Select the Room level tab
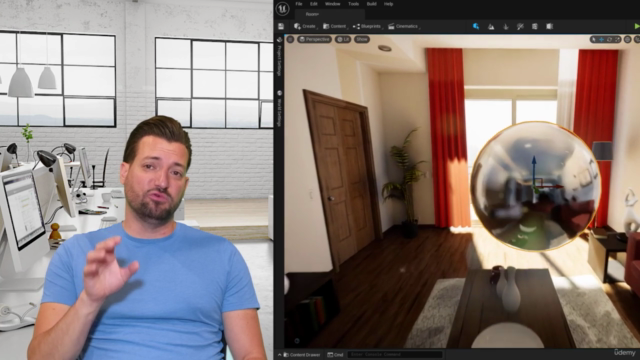640x360 pixels. tap(329, 14)
